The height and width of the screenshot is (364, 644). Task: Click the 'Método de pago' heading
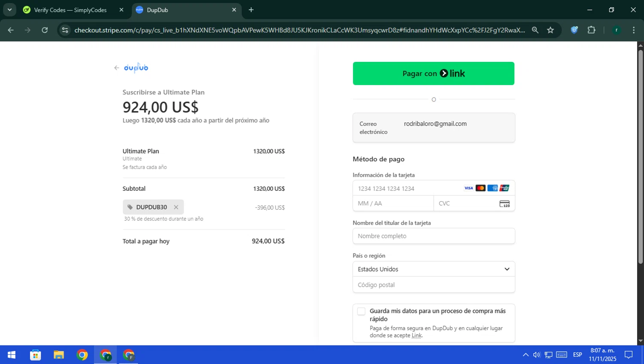[x=379, y=159]
